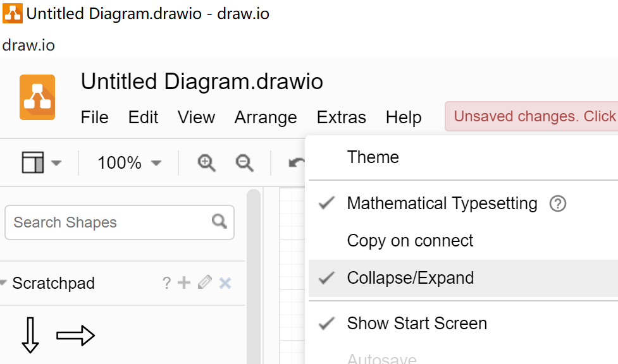Click the zoom in magnifier icon
The width and height of the screenshot is (618, 364).
click(206, 162)
